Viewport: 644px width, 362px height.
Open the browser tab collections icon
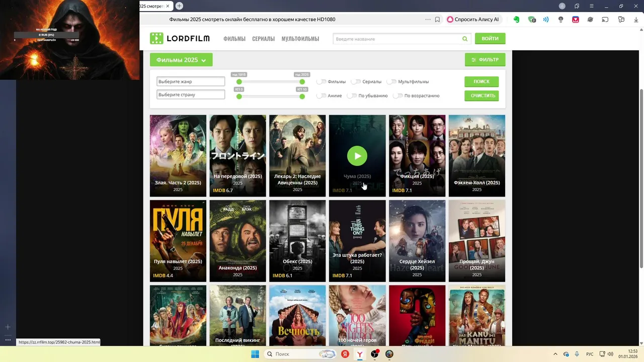pos(577,6)
